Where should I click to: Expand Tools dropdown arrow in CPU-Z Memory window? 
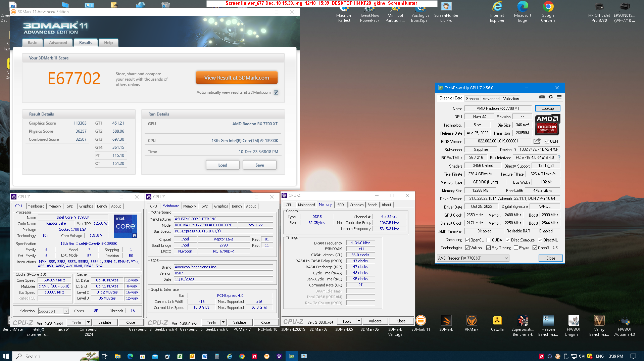click(x=358, y=321)
